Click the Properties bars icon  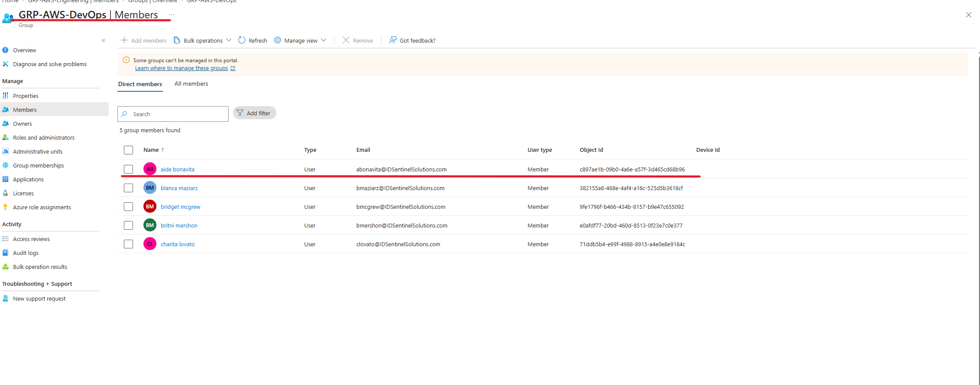(5, 96)
